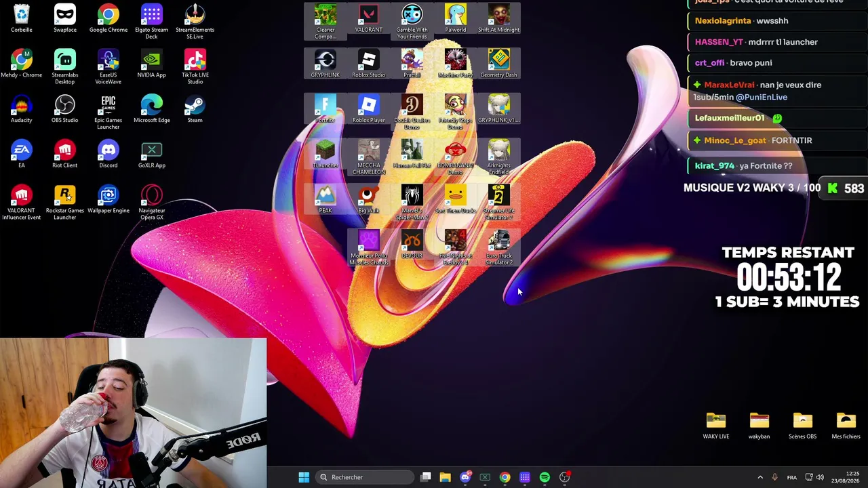Open the Corbeille recycle bin icon
This screenshot has width=868, height=488.
pyautogui.click(x=22, y=19)
